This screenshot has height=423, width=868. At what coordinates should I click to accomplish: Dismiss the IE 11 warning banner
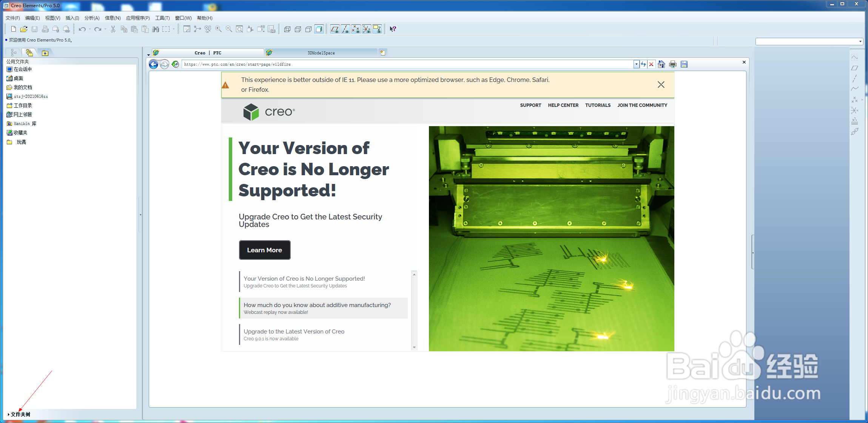(661, 85)
